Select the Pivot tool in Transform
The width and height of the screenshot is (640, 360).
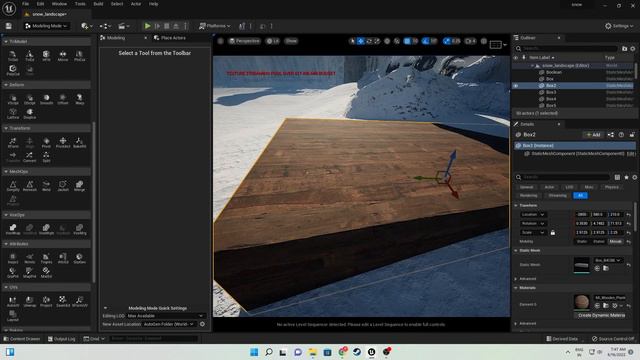(x=46, y=143)
